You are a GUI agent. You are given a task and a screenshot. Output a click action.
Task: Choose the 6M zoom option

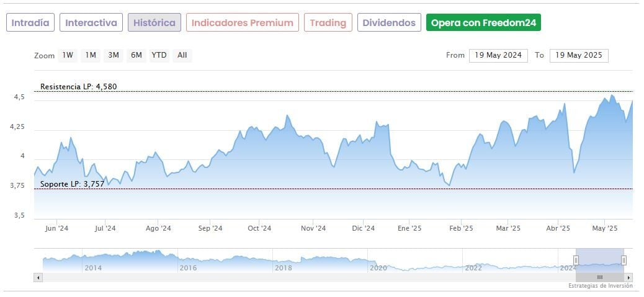click(136, 55)
